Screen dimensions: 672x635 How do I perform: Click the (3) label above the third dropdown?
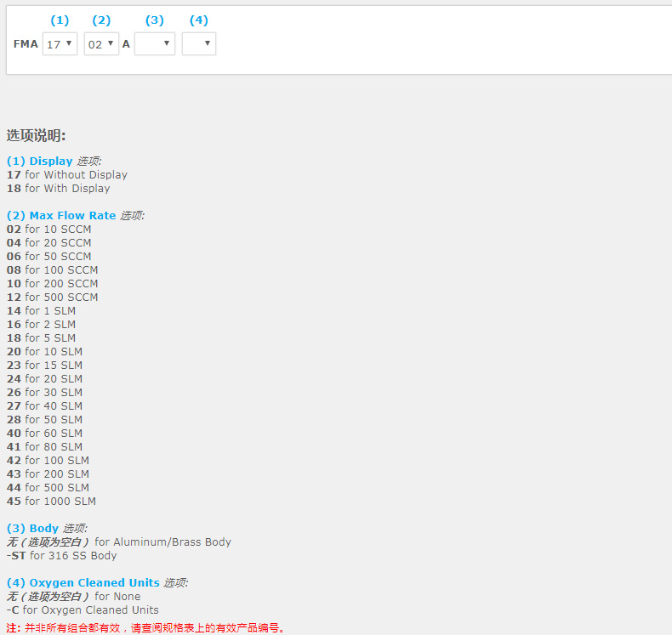[x=155, y=20]
